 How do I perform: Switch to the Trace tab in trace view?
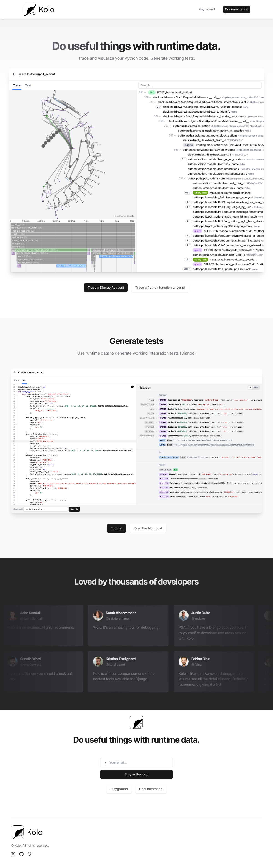tap(17, 85)
